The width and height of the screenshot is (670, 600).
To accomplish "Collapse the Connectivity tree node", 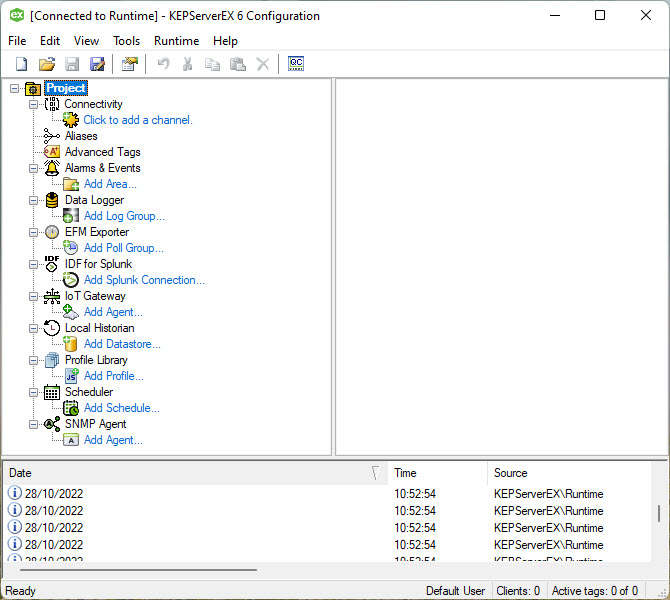I will (33, 104).
